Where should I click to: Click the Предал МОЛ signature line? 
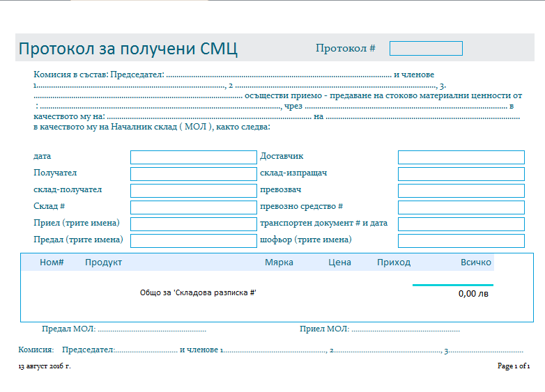124,329
